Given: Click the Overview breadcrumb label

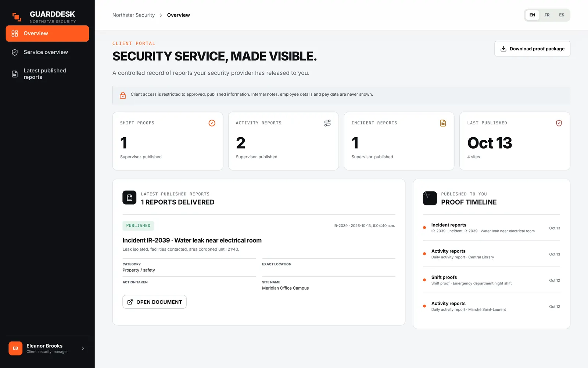Looking at the screenshot, I should coord(178,15).
